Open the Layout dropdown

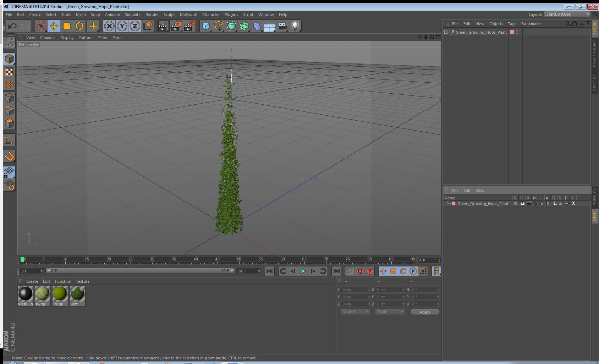pos(567,14)
